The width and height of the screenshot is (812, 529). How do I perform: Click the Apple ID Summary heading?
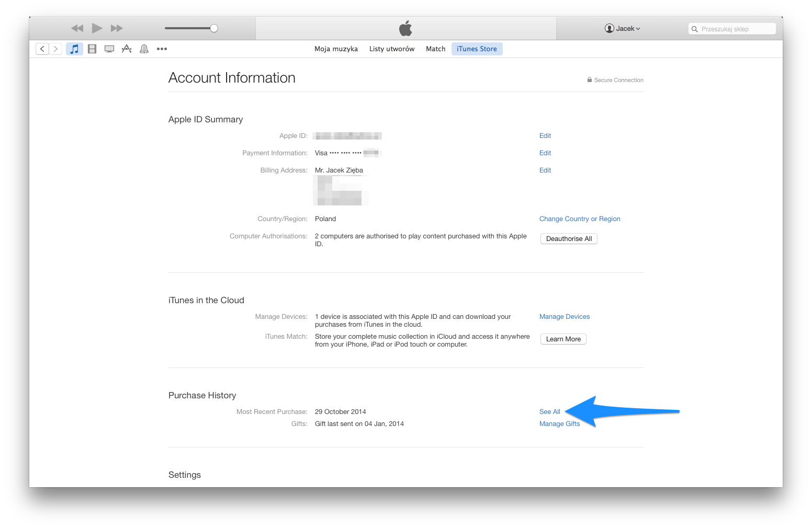(206, 119)
